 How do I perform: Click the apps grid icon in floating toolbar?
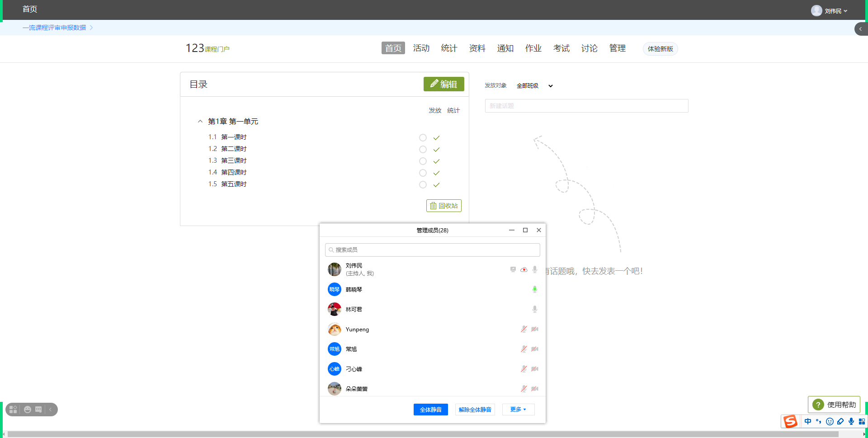coord(13,410)
